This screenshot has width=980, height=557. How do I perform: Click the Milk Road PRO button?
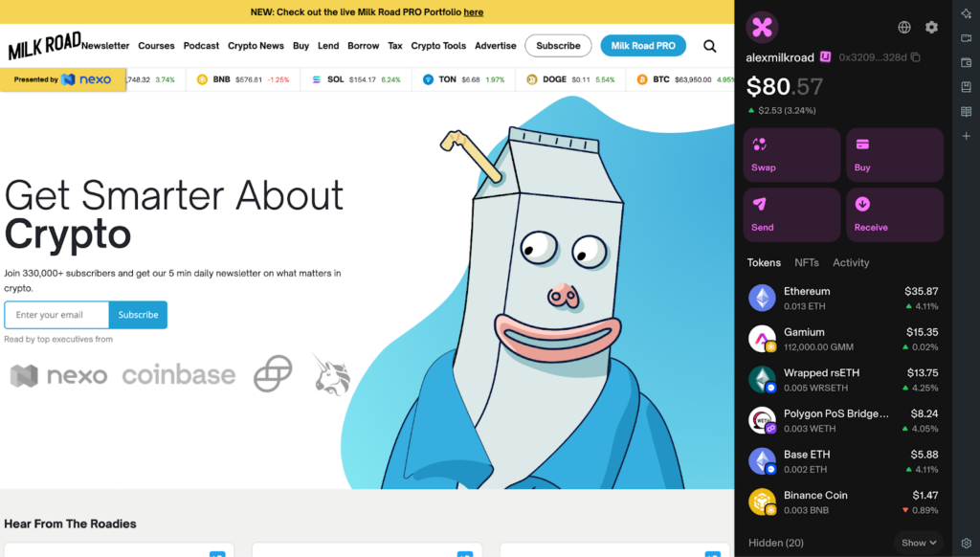click(x=643, y=46)
